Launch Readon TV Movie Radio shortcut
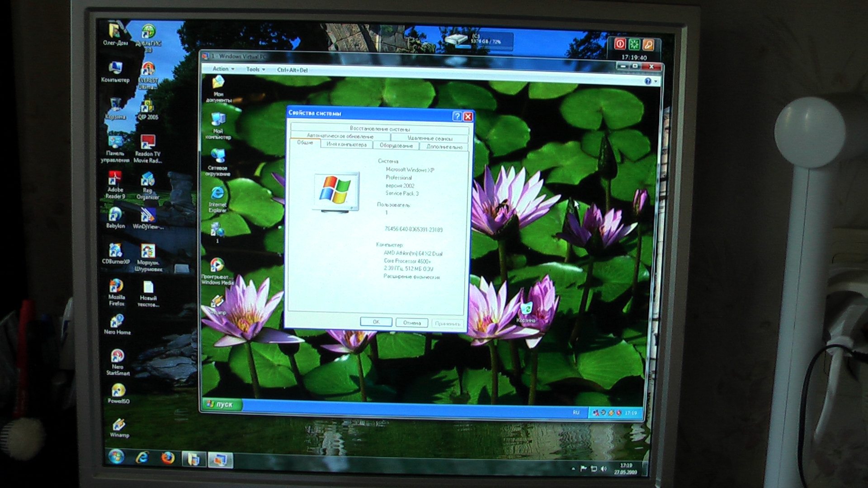 (x=147, y=149)
